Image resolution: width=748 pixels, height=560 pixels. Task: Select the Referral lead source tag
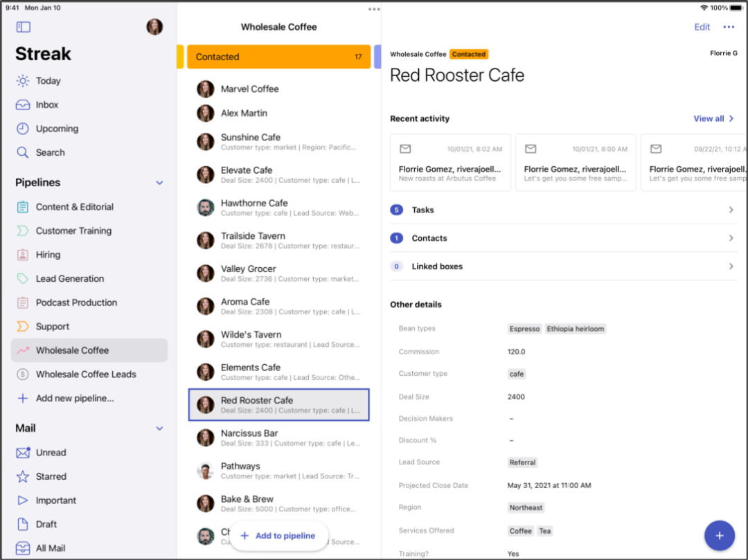[522, 462]
